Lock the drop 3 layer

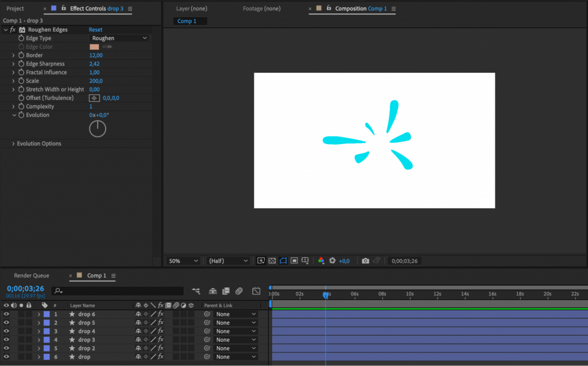point(29,340)
